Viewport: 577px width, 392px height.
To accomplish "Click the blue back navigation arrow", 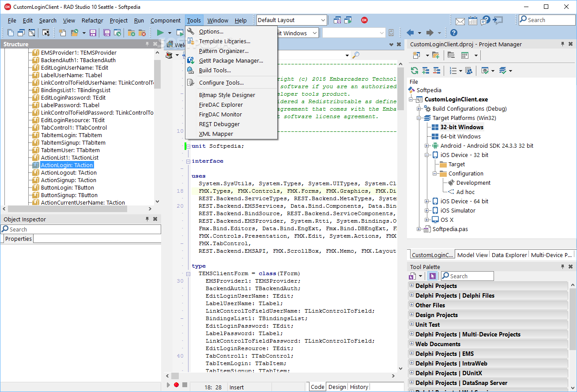I will tap(410, 33).
